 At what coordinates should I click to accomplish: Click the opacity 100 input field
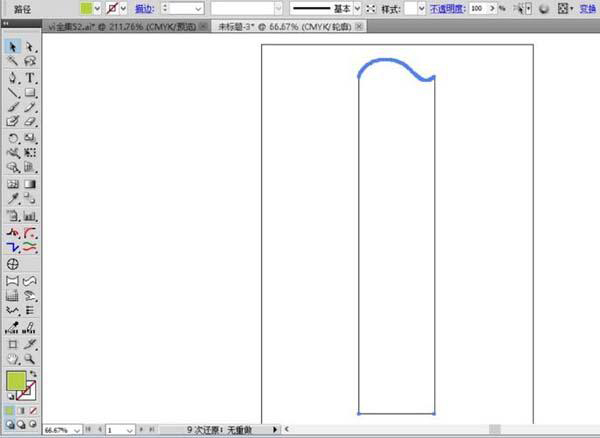478,8
